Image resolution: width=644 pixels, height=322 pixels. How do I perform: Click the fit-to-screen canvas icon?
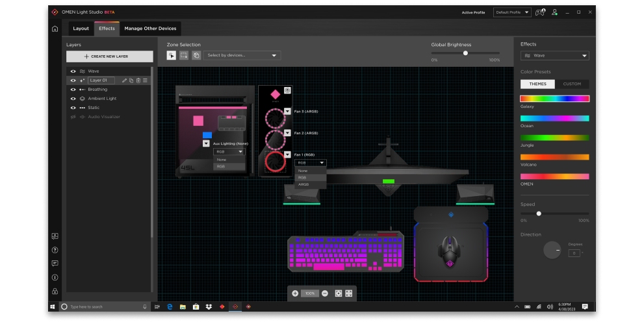coord(339,293)
